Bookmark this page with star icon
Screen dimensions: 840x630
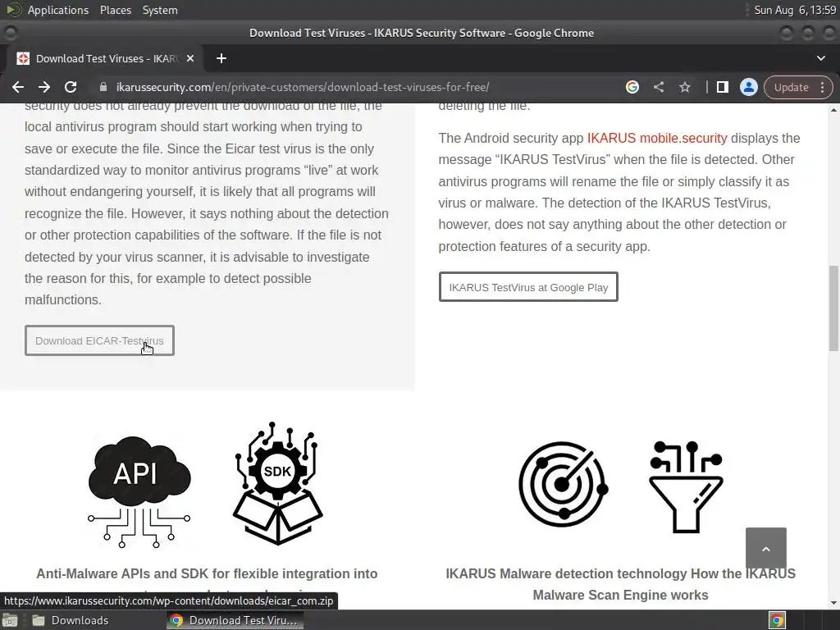[x=685, y=87]
